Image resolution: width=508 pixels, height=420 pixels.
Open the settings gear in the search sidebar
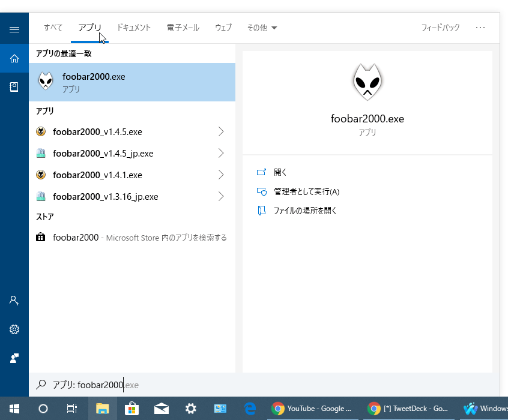pos(14,329)
